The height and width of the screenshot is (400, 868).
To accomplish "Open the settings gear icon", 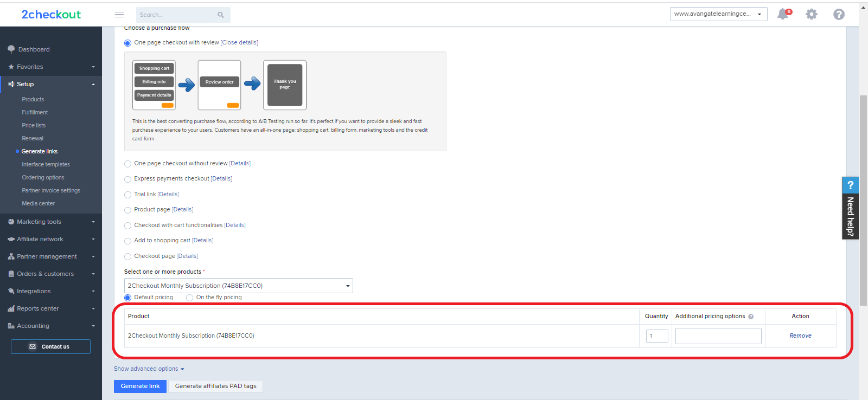I will pyautogui.click(x=812, y=14).
